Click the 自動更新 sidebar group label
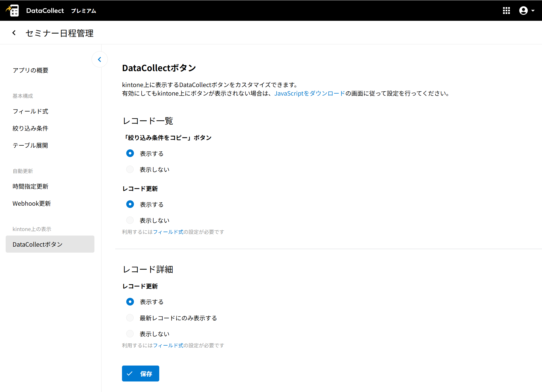 pyautogui.click(x=23, y=171)
